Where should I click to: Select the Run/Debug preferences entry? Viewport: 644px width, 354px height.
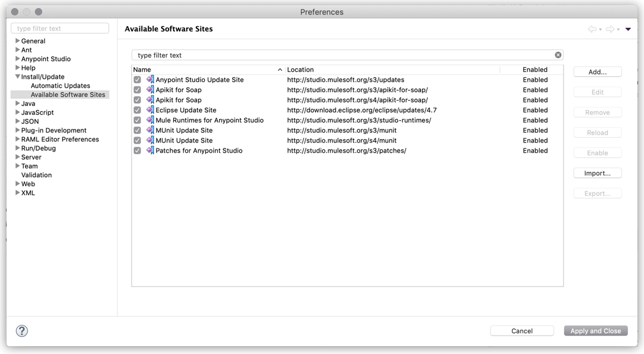(x=38, y=148)
